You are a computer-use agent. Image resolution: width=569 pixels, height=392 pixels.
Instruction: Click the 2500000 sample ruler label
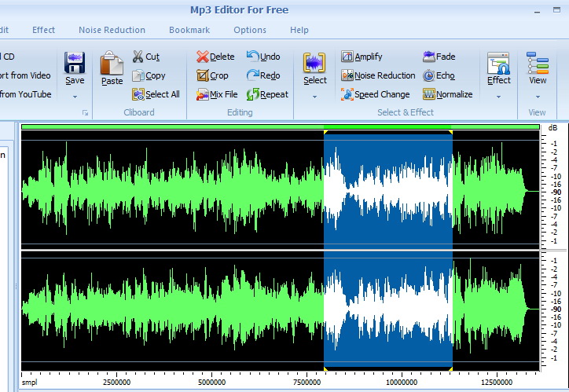(117, 383)
